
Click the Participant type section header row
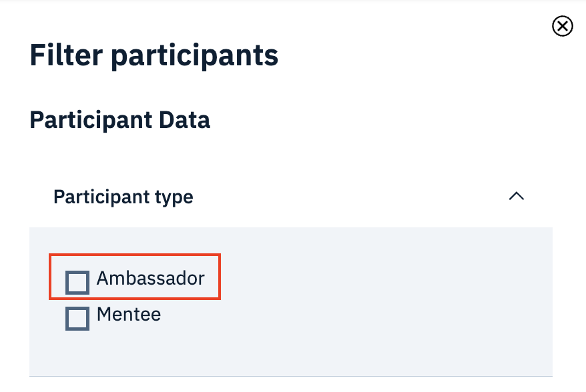point(290,197)
